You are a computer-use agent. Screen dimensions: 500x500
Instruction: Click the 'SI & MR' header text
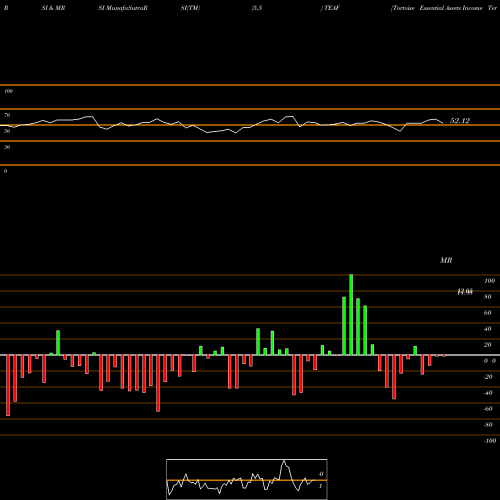point(53,8)
